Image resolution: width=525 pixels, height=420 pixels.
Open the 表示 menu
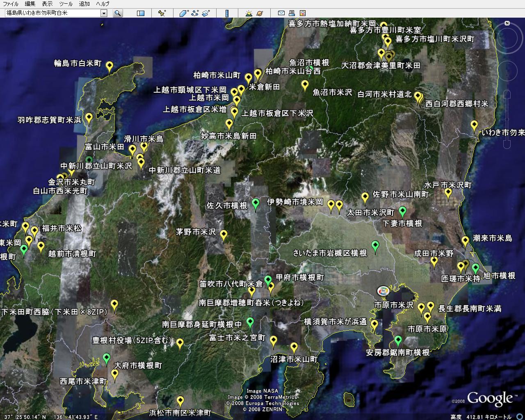coord(47,4)
